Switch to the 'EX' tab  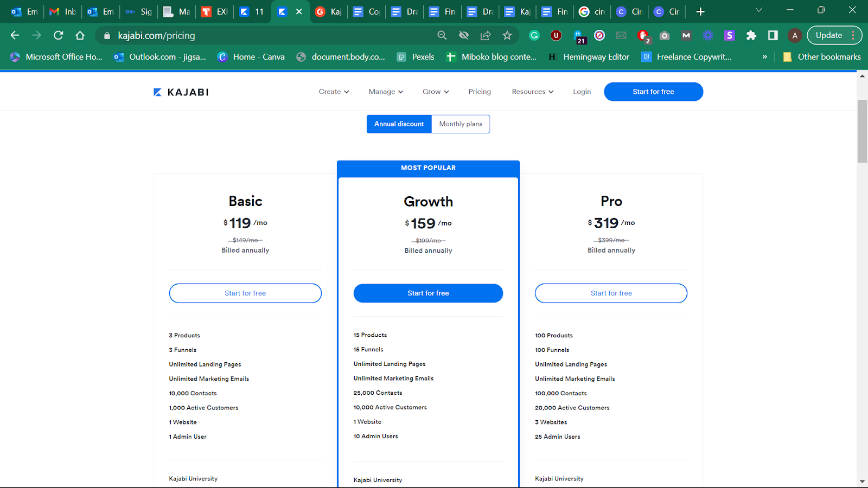click(215, 11)
